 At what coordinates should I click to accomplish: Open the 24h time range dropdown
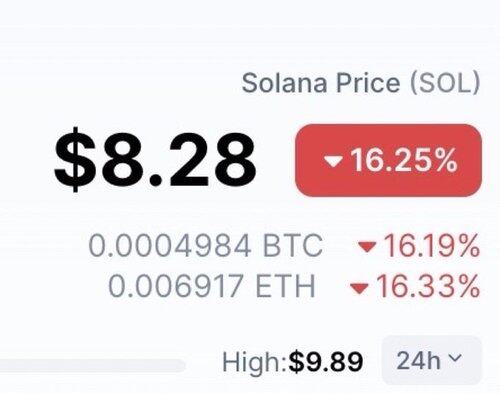click(x=432, y=360)
